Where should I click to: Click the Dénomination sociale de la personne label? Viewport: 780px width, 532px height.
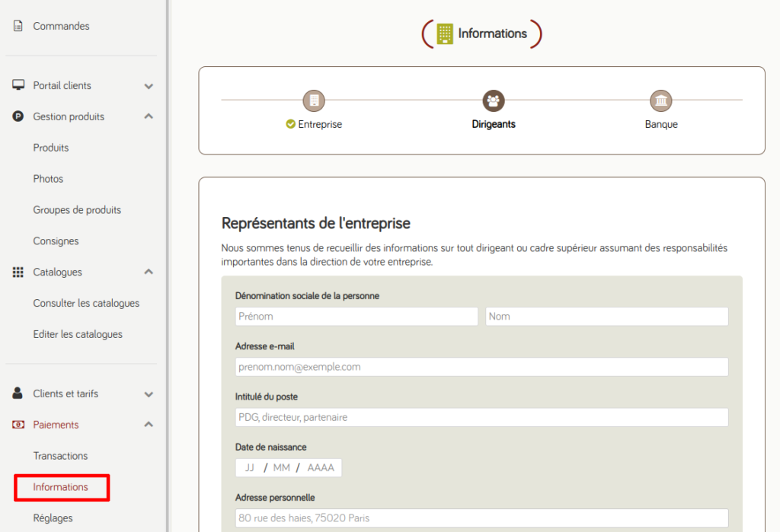(307, 296)
